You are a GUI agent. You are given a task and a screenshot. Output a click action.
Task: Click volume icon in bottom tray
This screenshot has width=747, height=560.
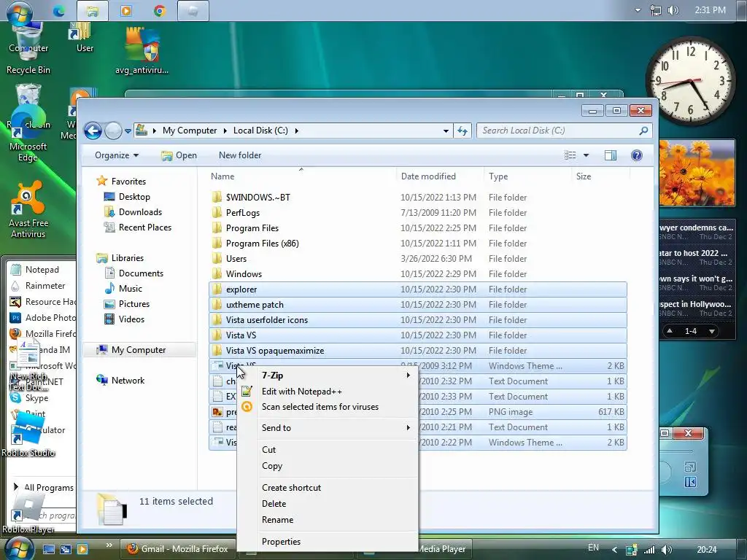point(667,550)
